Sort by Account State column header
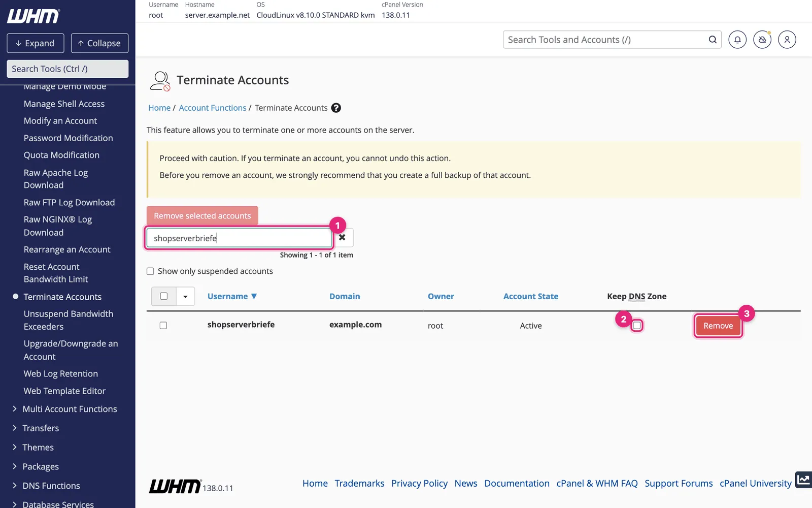Viewport: 812px width, 508px height. 531,296
